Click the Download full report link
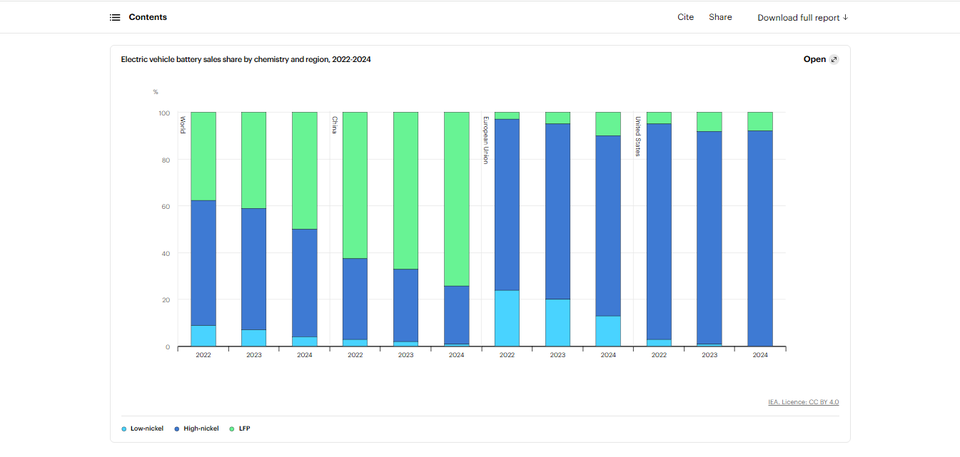The image size is (960, 457). coord(797,17)
